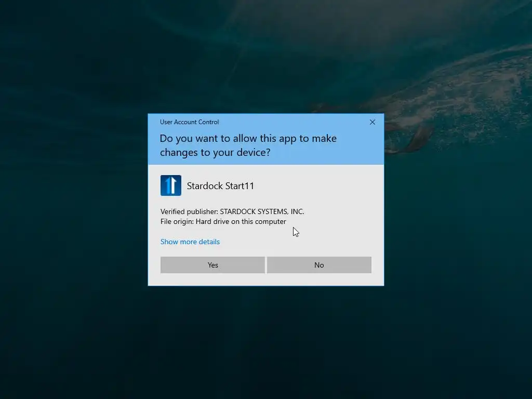The width and height of the screenshot is (532, 399).
Task: Click the Verified publisher STARDOCK SYSTEMS line
Action: click(x=232, y=211)
